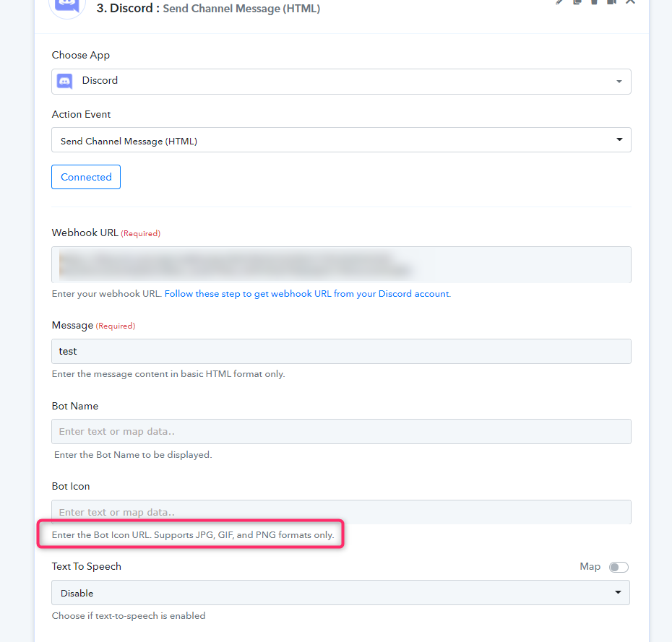Click the pencil edit icon in step header

[559, 1]
